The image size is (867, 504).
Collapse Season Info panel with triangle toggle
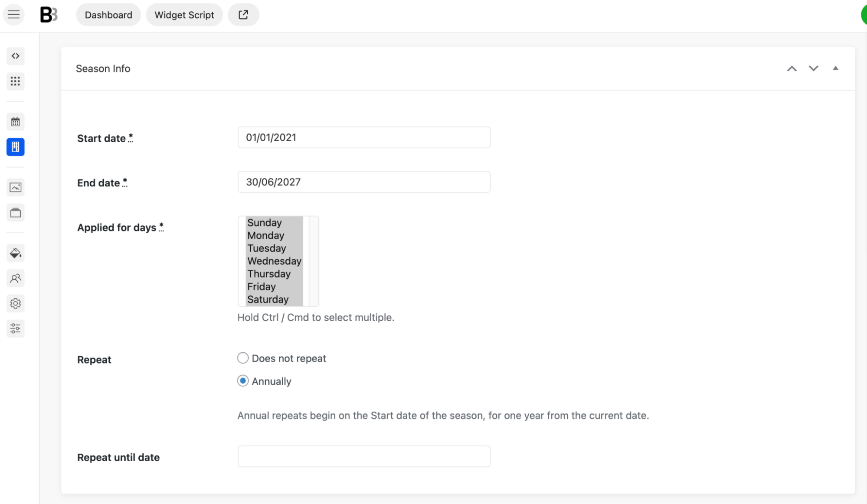(x=836, y=68)
